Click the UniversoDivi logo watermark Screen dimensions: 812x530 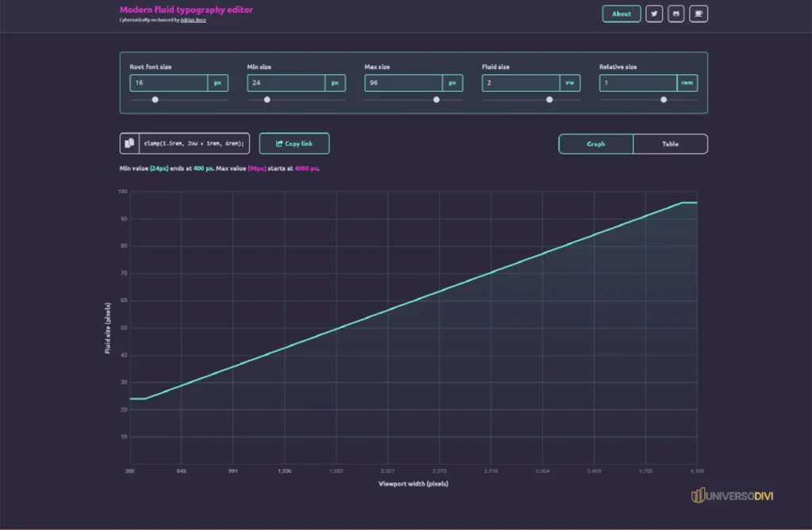(x=732, y=495)
